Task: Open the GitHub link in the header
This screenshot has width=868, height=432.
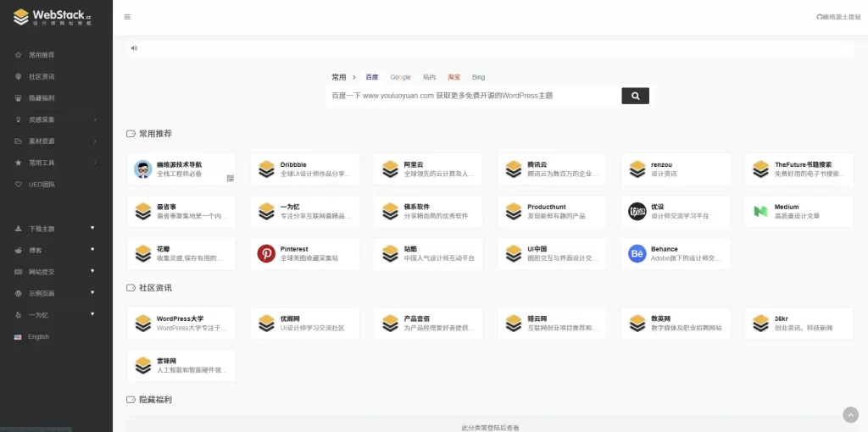Action: [838, 17]
